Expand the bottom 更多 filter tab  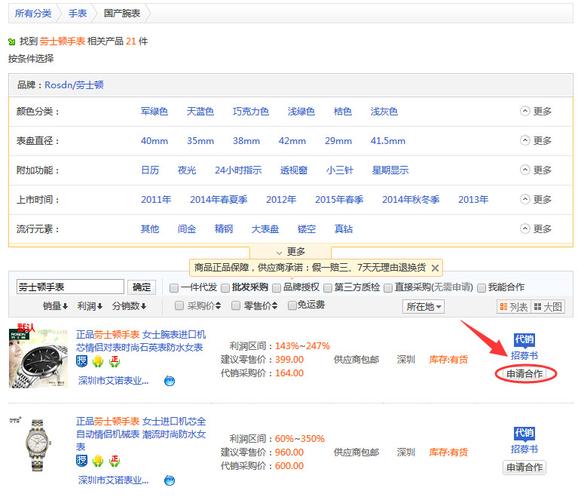pos(290,252)
